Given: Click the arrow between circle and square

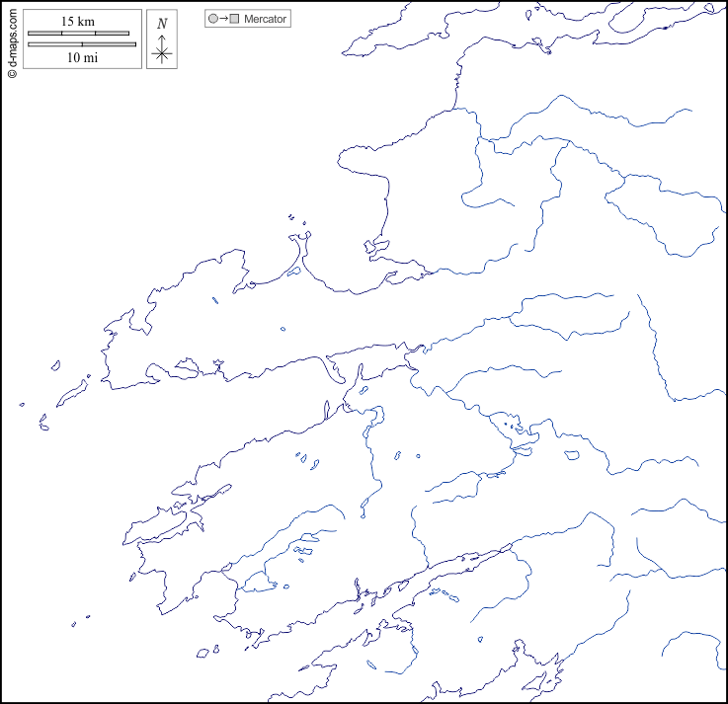Looking at the screenshot, I should pos(223,19).
